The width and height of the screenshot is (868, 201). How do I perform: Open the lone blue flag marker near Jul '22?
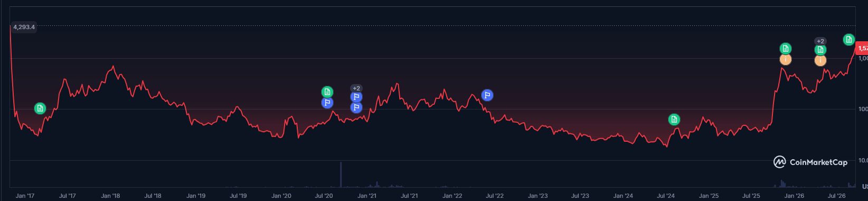click(487, 96)
